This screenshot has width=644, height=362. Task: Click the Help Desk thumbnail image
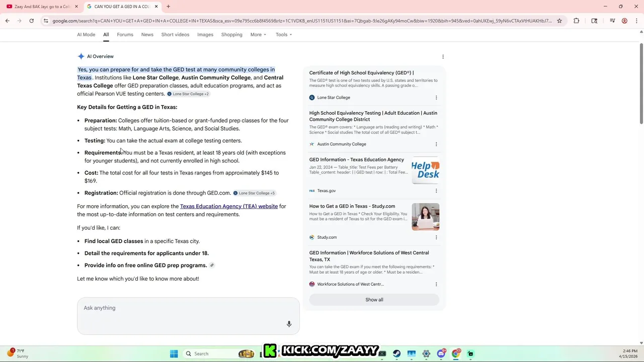(426, 170)
